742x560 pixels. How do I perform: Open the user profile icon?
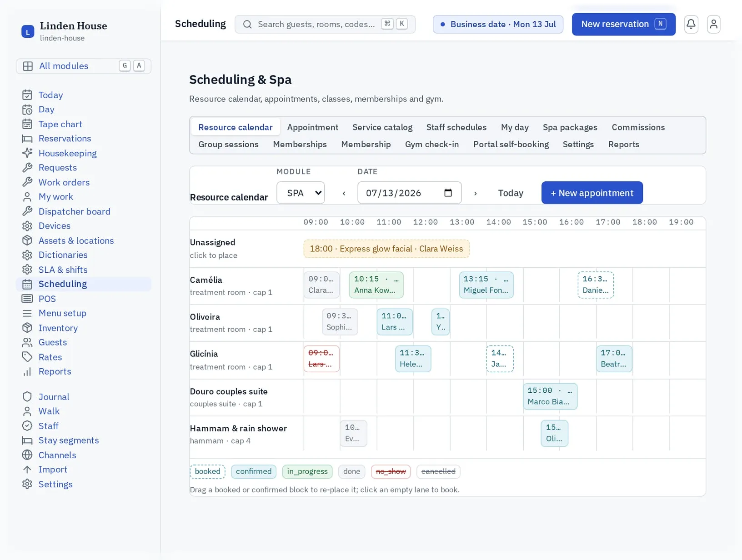coord(714,24)
